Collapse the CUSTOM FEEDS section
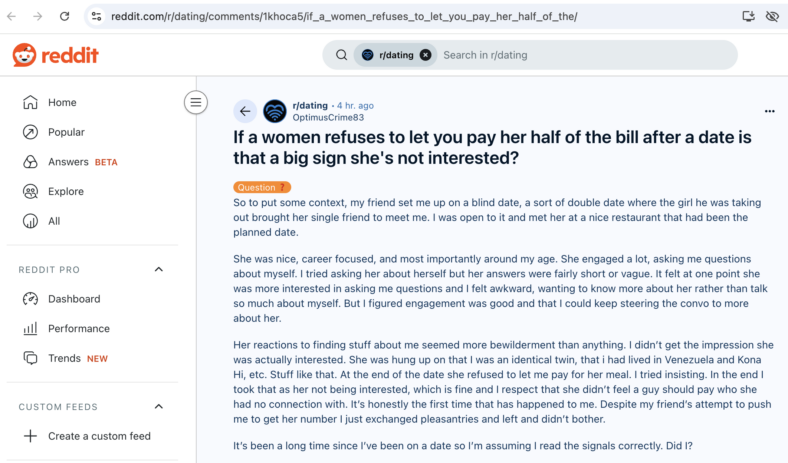788x463 pixels. point(159,406)
